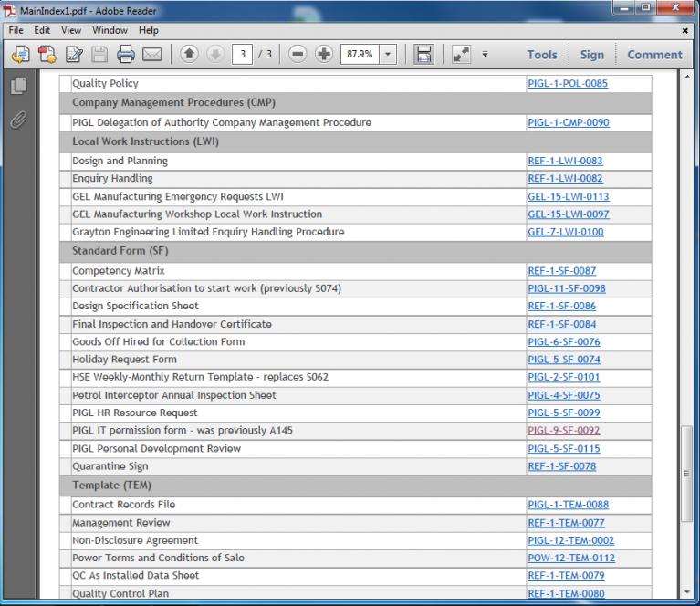Click the zoom value field showing 87.9%

360,54
